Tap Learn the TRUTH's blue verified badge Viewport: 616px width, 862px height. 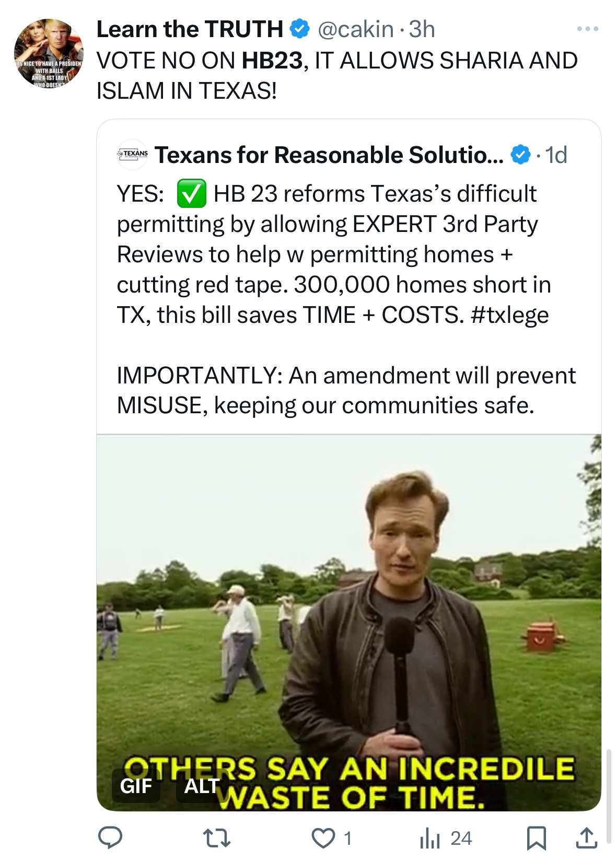300,29
